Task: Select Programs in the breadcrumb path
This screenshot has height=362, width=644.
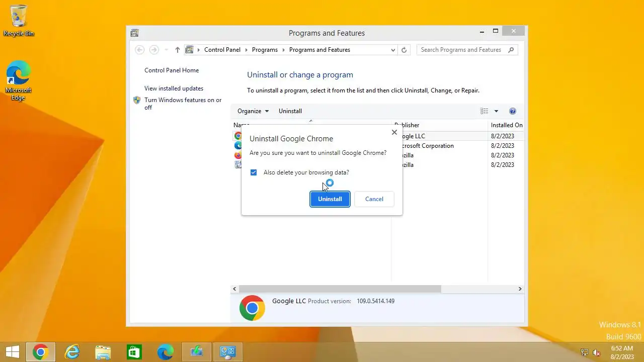Action: click(x=265, y=50)
